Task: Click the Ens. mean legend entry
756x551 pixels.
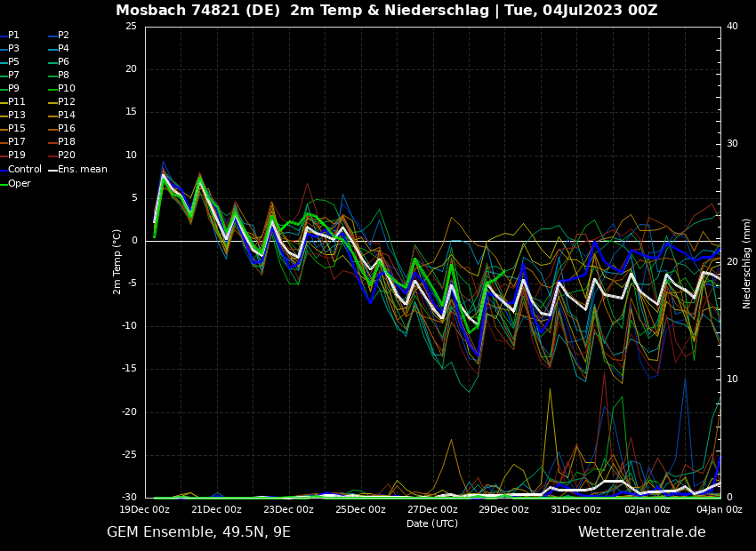Action: click(82, 169)
